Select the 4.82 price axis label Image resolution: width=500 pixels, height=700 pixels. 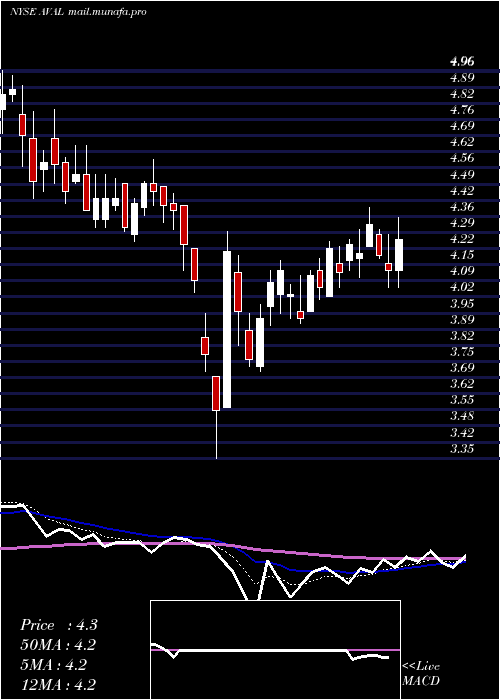point(462,94)
